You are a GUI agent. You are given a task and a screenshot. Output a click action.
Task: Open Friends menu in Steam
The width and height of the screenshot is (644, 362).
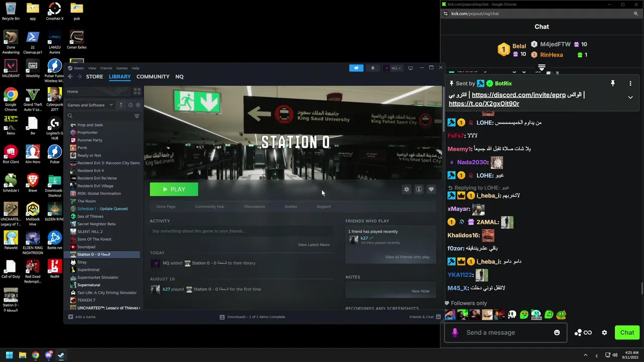click(x=106, y=68)
